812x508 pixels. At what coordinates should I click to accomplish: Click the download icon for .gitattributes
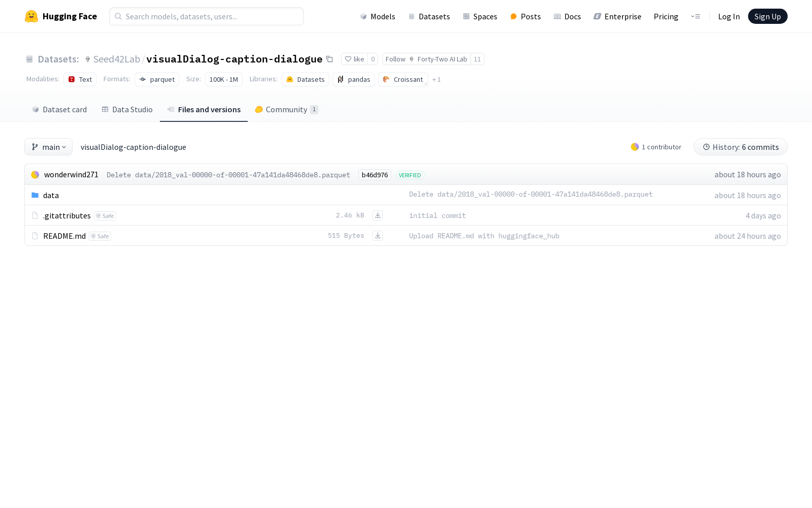coord(378,215)
